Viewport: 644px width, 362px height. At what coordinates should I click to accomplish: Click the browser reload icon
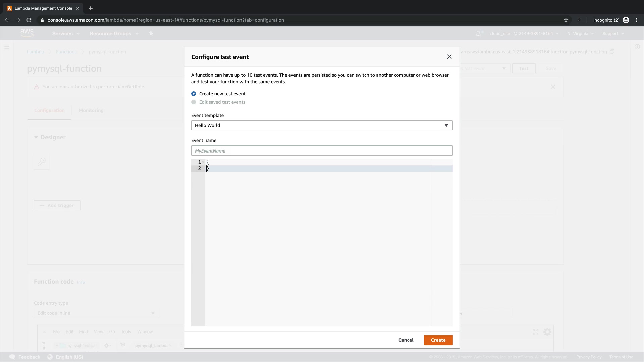pyautogui.click(x=29, y=20)
